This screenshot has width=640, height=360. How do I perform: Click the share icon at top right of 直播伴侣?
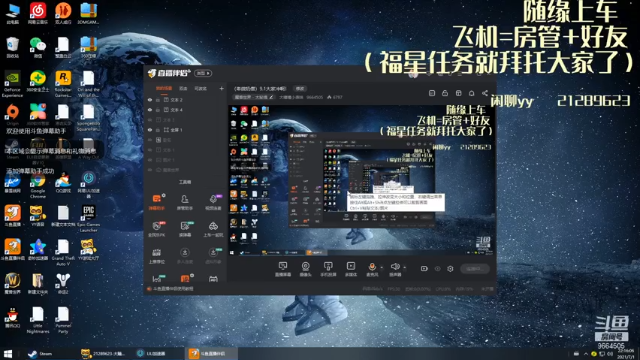(x=484, y=93)
